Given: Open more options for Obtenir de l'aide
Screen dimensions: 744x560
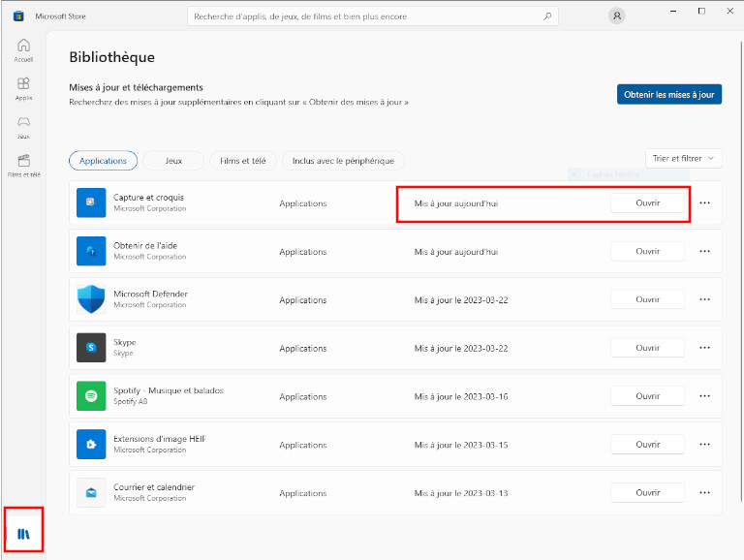Looking at the screenshot, I should 704,251.
